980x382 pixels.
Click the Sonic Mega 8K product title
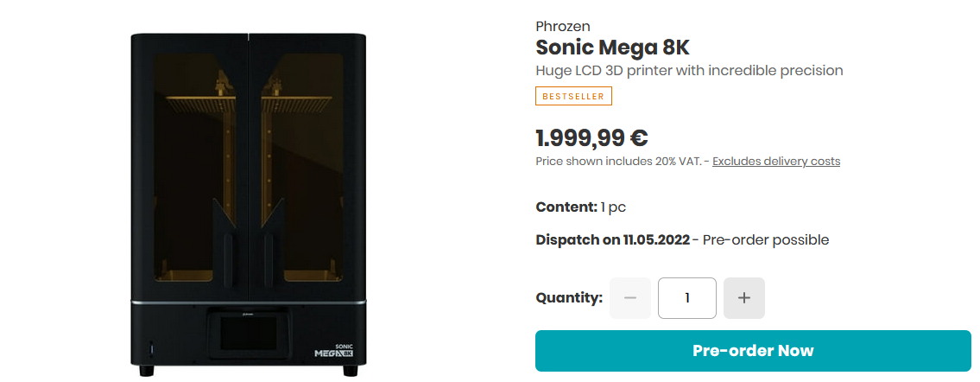[612, 48]
